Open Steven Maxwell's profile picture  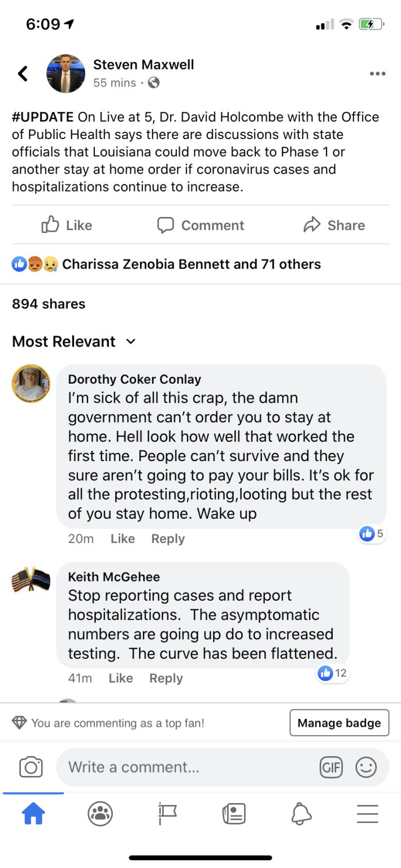click(65, 73)
